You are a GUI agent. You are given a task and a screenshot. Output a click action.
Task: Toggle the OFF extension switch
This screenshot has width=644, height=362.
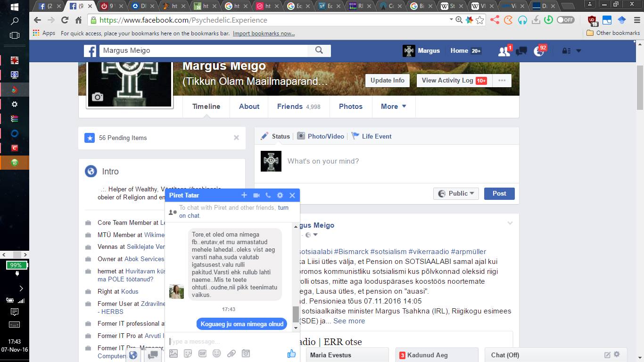pos(565,20)
